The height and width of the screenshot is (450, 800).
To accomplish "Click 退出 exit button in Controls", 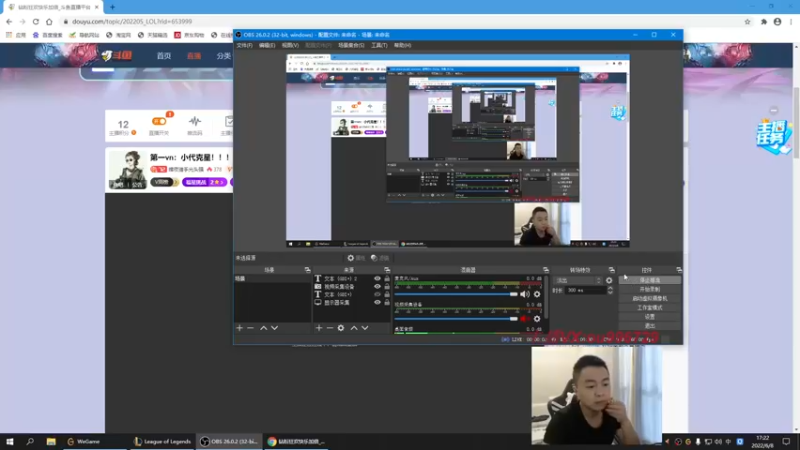I will (649, 326).
